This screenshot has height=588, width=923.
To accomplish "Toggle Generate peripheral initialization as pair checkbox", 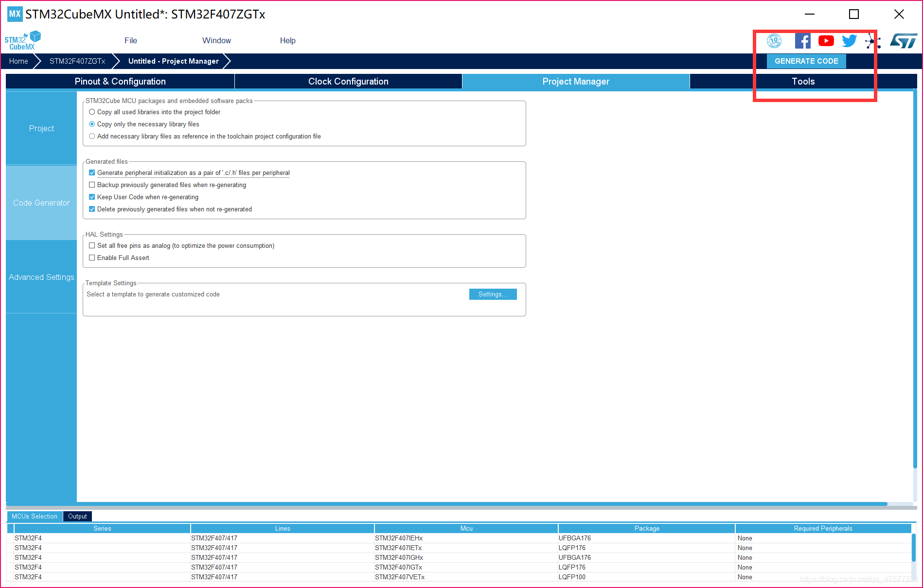I will pos(92,173).
